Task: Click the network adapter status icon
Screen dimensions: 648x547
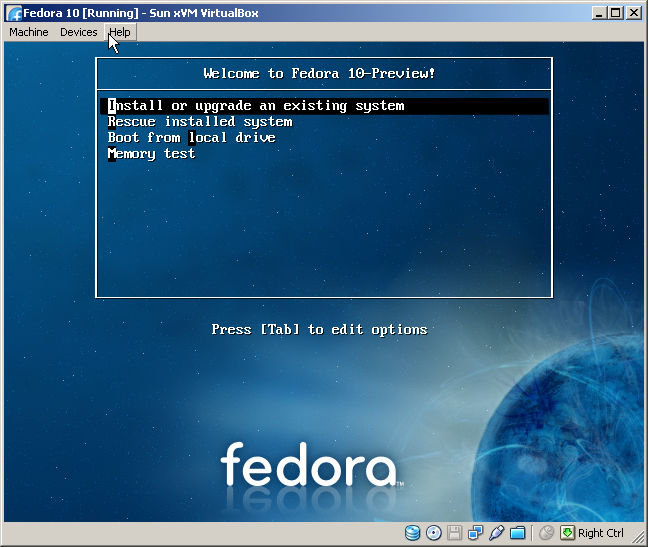Action: coord(475,533)
